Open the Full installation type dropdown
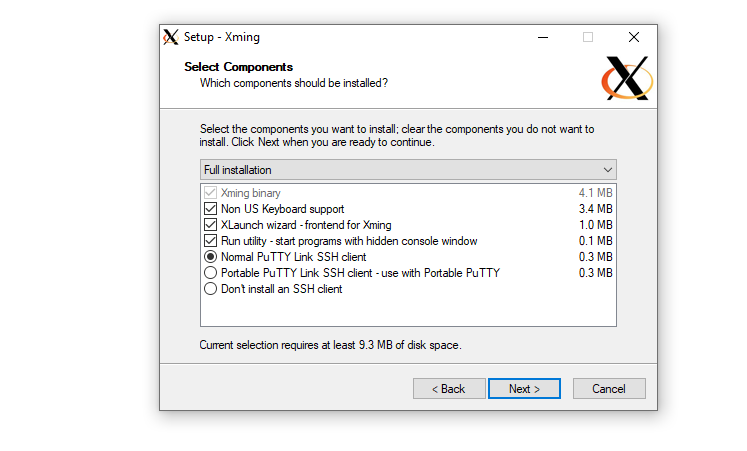The height and width of the screenshot is (451, 747). point(407,170)
